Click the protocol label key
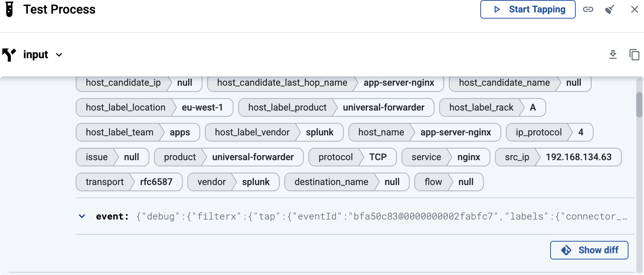This screenshot has width=644, height=275. 336,157
